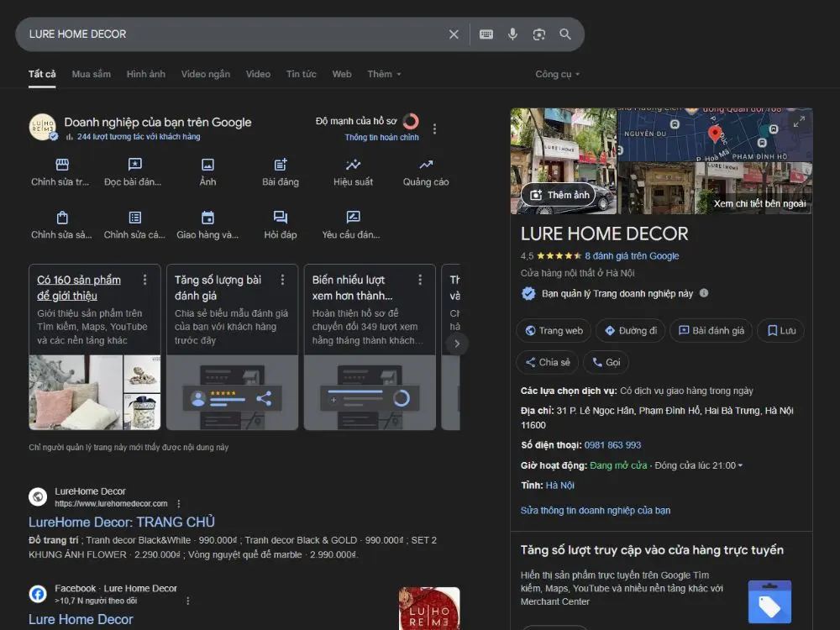Open the Hỏi đáp Q&A icon
The height and width of the screenshot is (630, 840).
281,218
